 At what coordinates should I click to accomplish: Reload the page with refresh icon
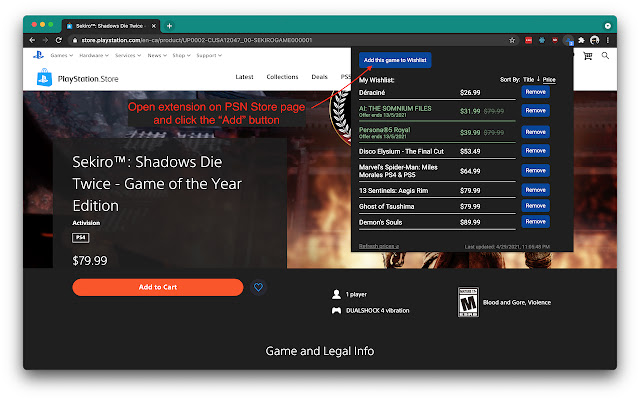click(59, 40)
